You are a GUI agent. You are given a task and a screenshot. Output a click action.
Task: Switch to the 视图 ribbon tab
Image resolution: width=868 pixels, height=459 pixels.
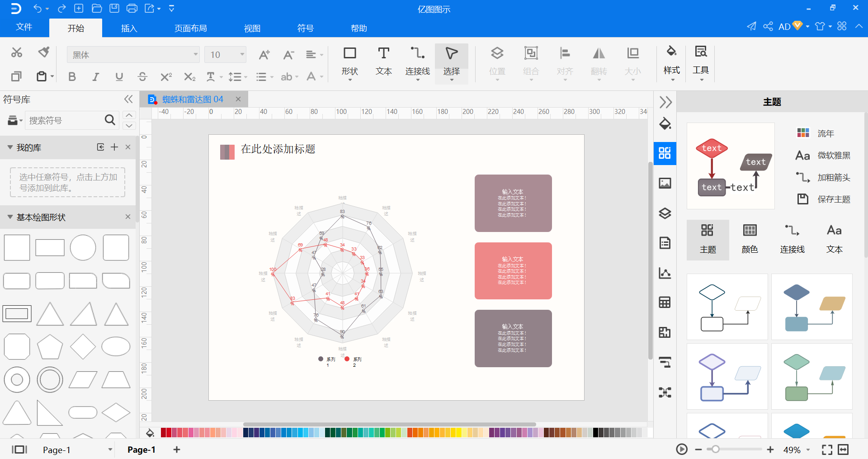tap(252, 28)
